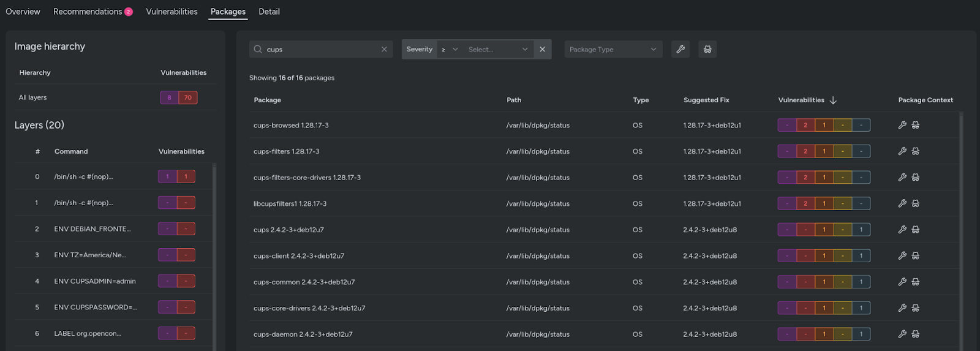980x351 pixels.
Task: Click context icon in cups-browsed row
Action: point(916,125)
